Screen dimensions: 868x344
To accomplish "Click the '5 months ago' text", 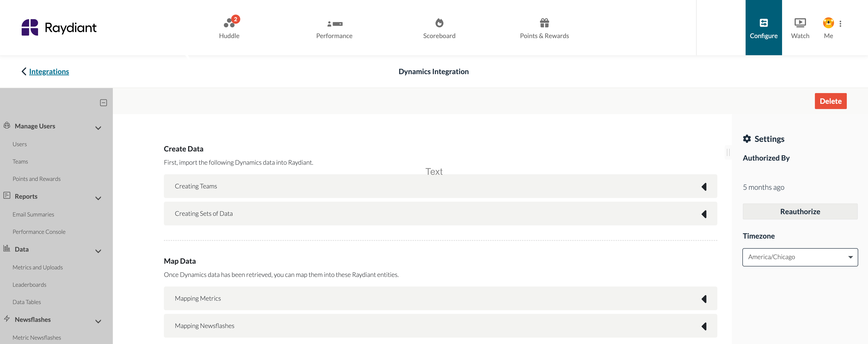I will point(763,187).
